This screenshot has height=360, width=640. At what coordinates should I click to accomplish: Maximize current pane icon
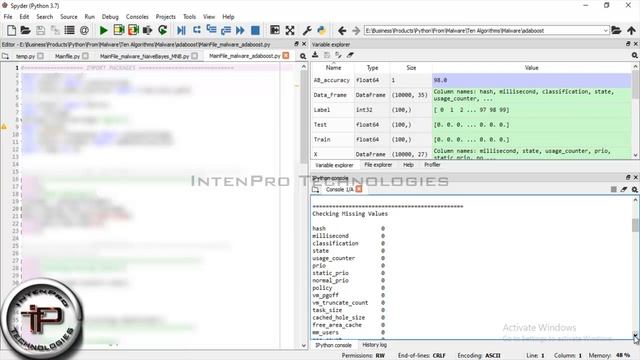point(275,30)
